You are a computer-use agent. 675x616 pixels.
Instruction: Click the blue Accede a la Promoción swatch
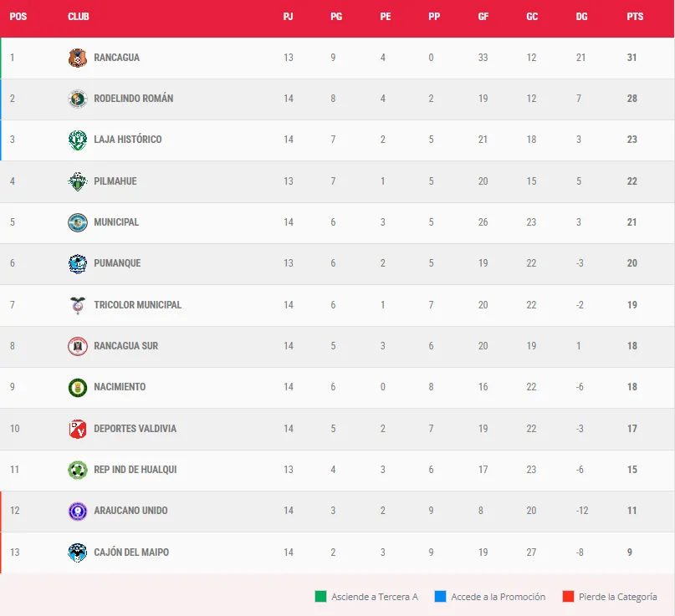pyautogui.click(x=440, y=597)
